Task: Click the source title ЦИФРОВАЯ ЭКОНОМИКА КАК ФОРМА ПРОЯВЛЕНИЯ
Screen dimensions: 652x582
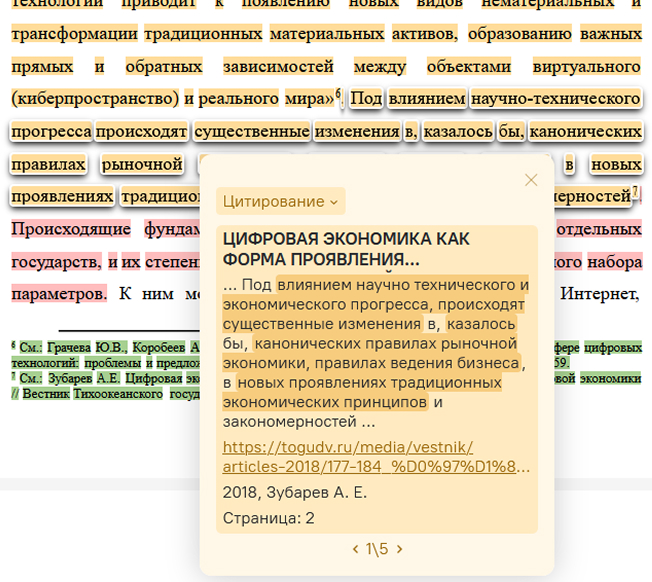Action: (346, 249)
